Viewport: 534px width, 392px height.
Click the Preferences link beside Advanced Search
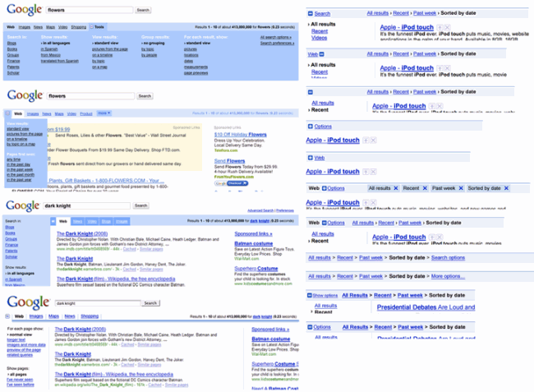tap(285, 210)
